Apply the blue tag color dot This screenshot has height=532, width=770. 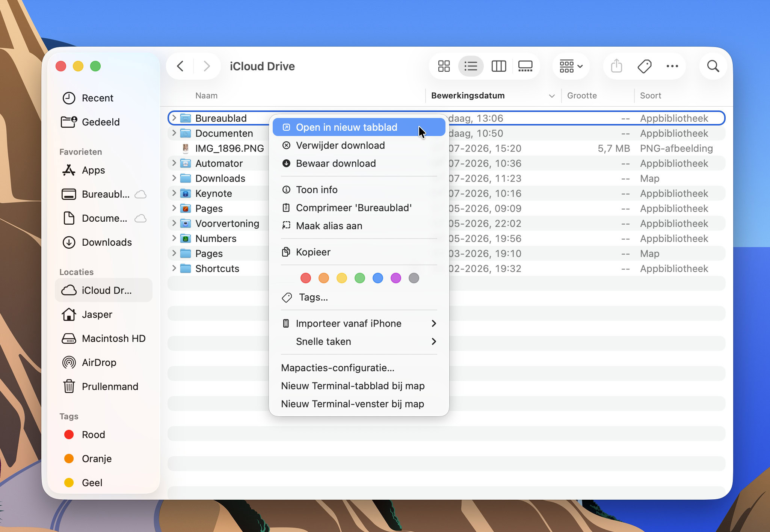tap(378, 278)
